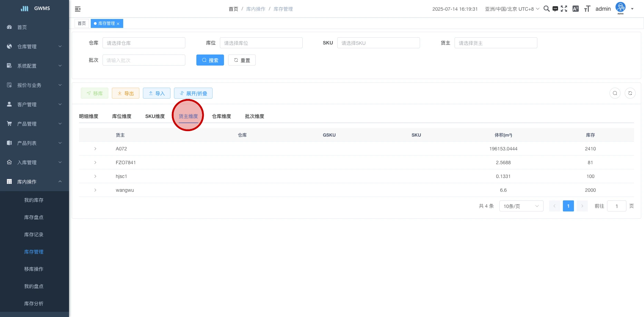644x317 pixels.
Task: Click the round refresh table icon
Action: tap(630, 93)
